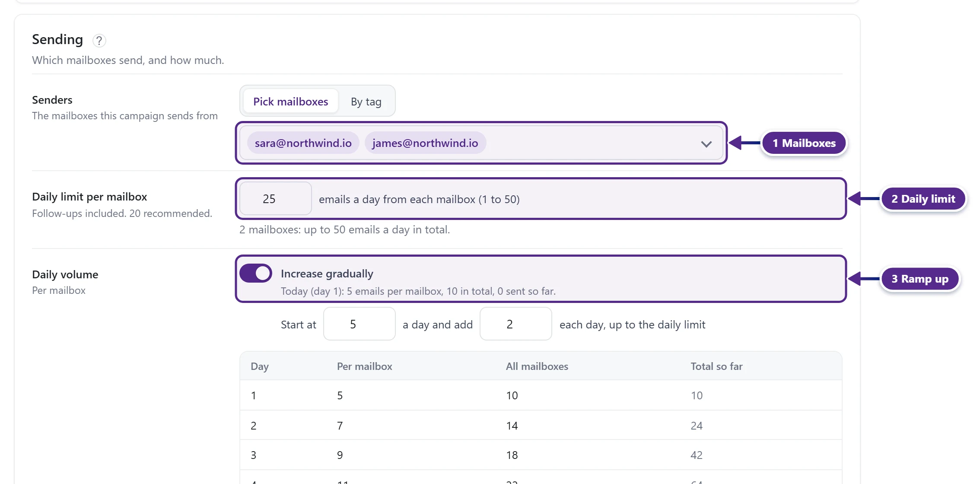Switch to the By tag tab
The height and width of the screenshot is (484, 980).
pos(366,102)
